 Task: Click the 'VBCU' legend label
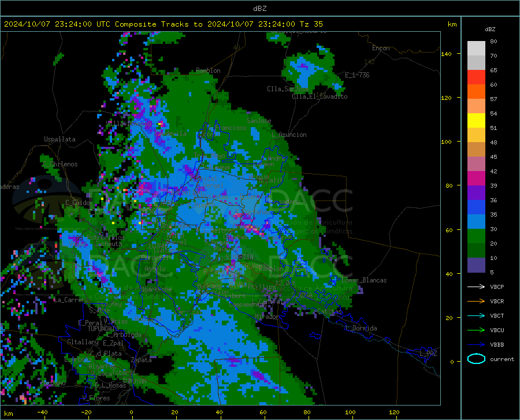tap(497, 330)
